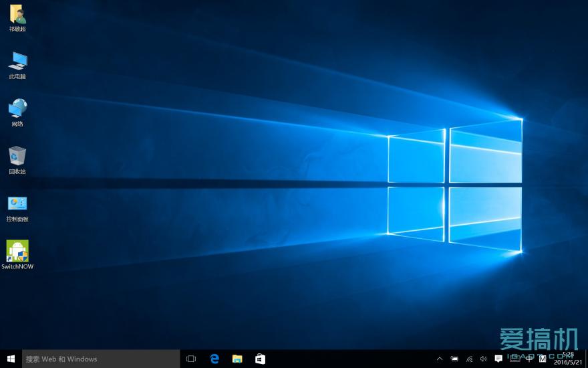The image size is (588, 368).
Task: Open the clock and calendar flyout
Action: [567, 359]
